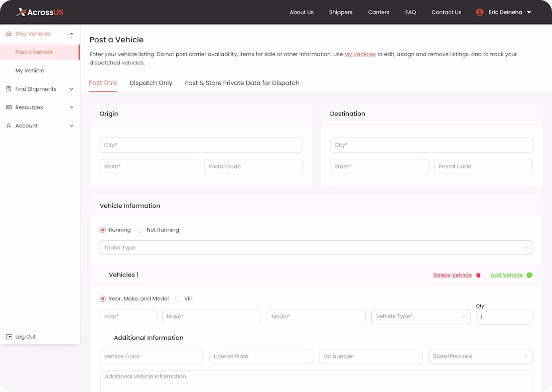
Task: Open the Trailer Type dropdown
Action: click(x=316, y=247)
